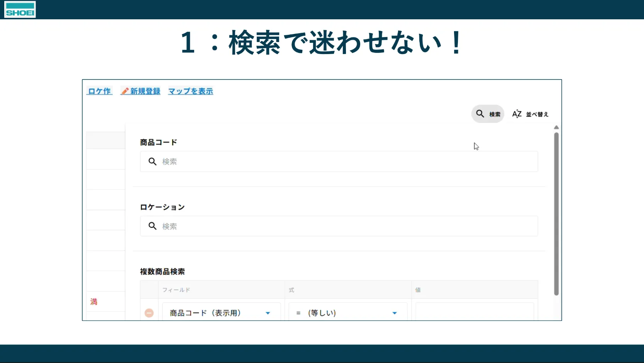Click the pencil icon beside 新規登録
644x363 pixels.
pos(125,91)
